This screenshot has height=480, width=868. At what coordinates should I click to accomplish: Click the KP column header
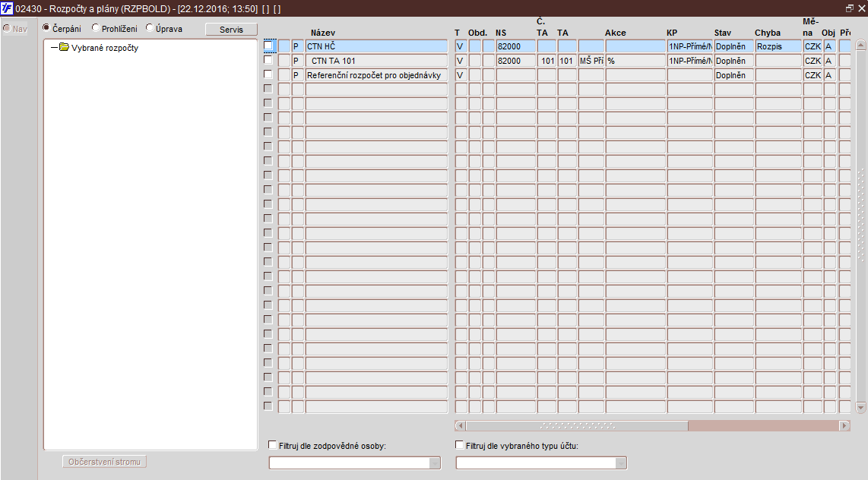(x=672, y=33)
